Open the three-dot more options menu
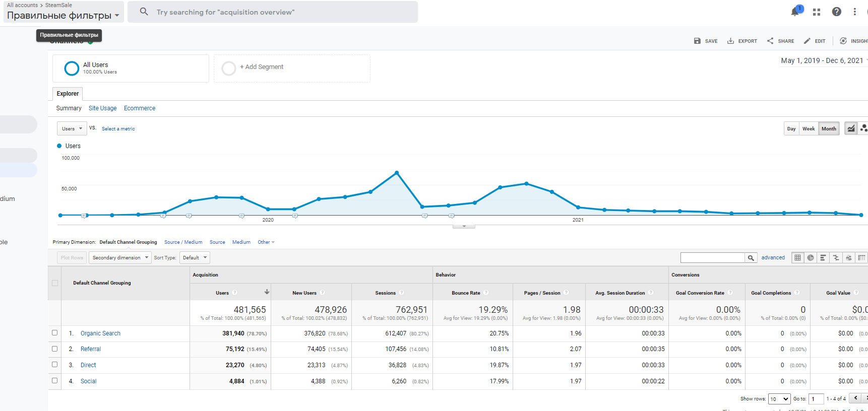This screenshot has width=868, height=411. pos(854,12)
